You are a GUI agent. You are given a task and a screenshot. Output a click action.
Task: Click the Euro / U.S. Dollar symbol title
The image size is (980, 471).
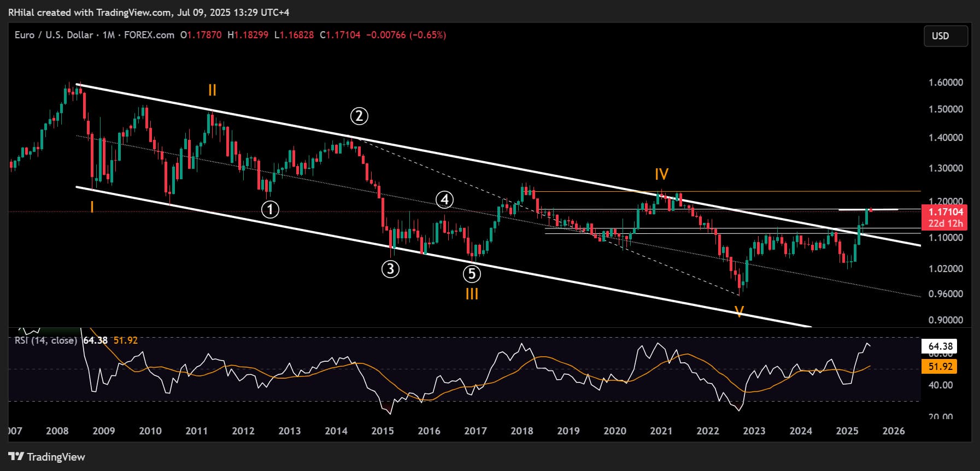54,35
